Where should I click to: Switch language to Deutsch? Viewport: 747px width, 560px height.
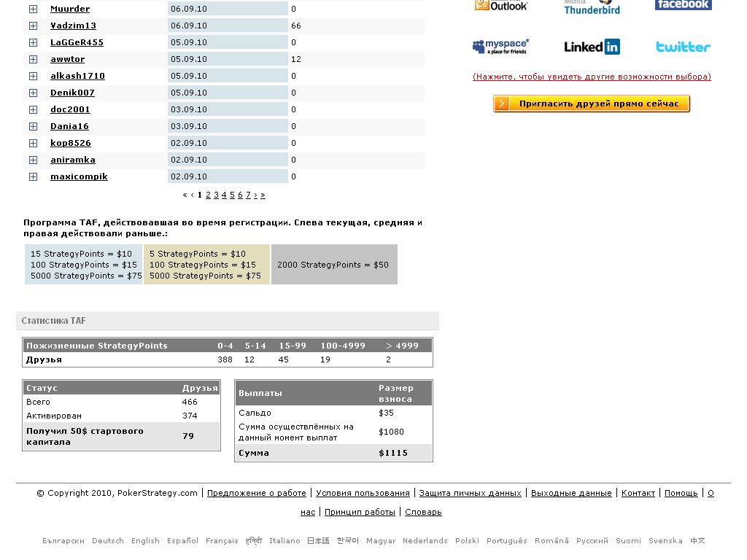[108, 541]
